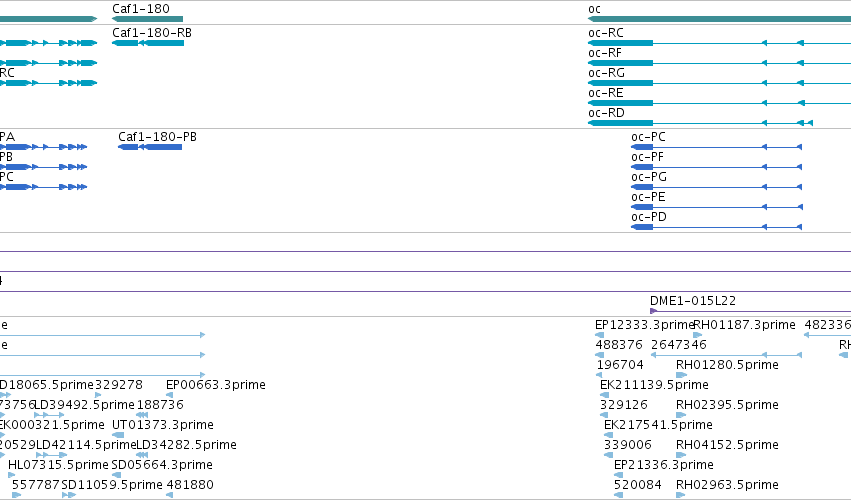Screen dimensions: 851x500
Task: Select the Caf1-180-PB protein label
Action: tap(157, 137)
